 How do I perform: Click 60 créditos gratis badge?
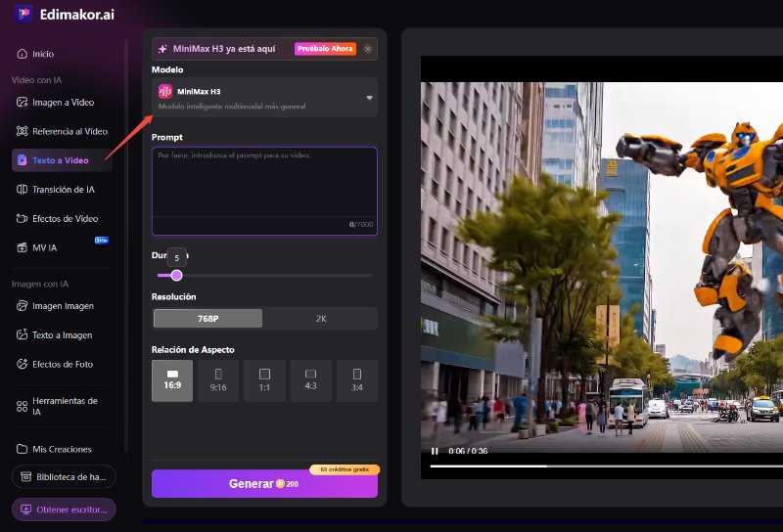tap(345, 469)
